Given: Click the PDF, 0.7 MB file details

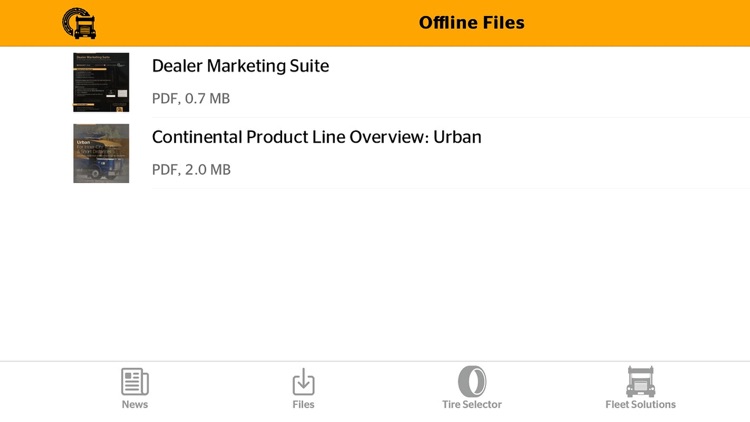Looking at the screenshot, I should tap(191, 99).
